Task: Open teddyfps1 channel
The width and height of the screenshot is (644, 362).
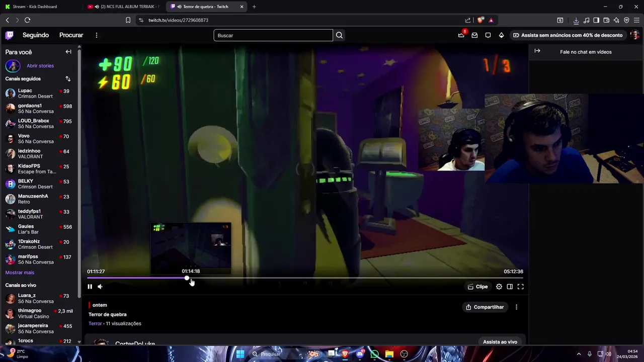Action: (x=39, y=214)
